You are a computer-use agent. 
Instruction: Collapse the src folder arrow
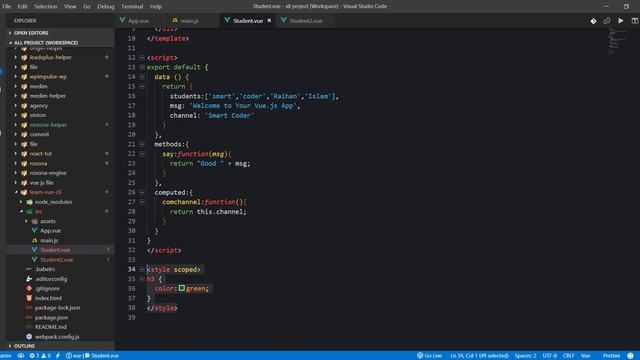point(21,211)
